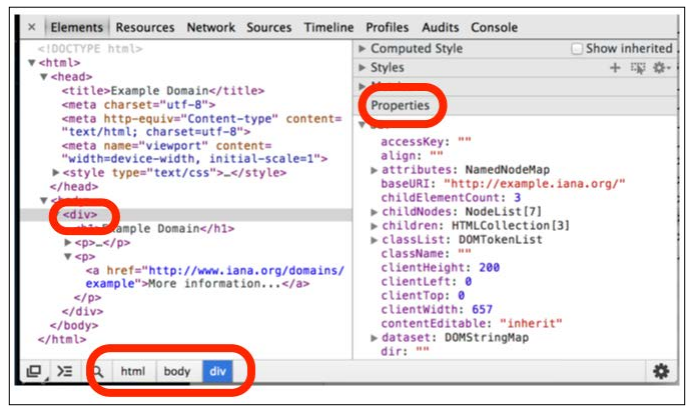This screenshot has width=689, height=409.
Task: Select the html breadcrumb
Action: coord(133,371)
